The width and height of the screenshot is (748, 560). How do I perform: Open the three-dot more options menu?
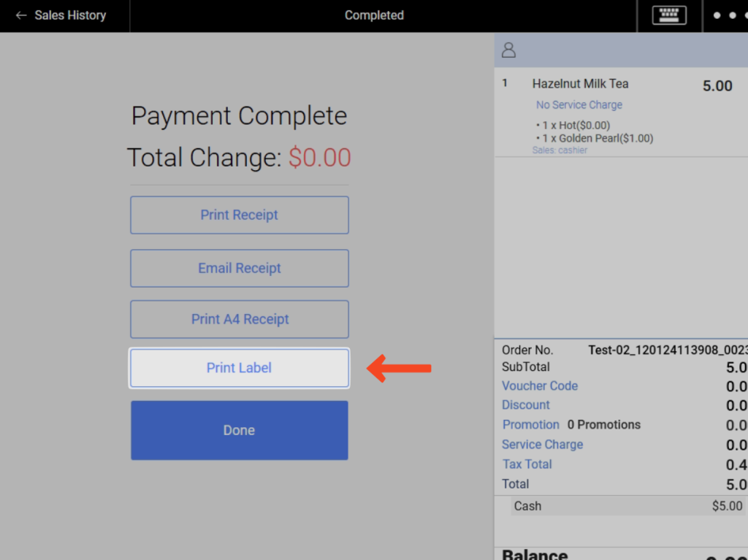(725, 15)
